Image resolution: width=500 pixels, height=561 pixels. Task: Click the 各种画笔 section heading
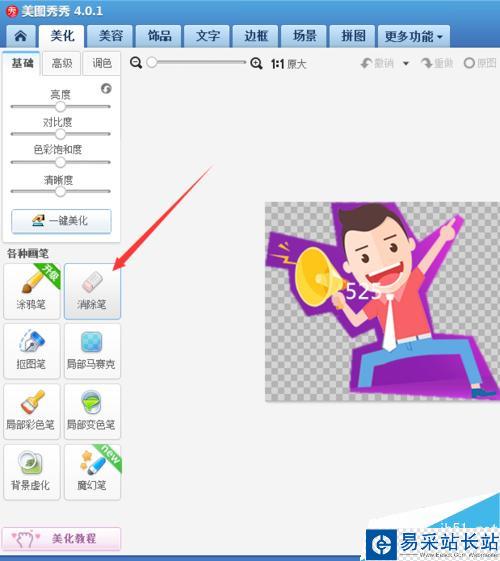28,254
